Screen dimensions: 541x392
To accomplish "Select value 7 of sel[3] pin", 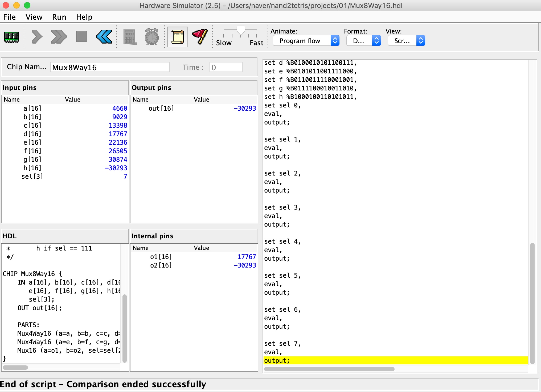I will pyautogui.click(x=125, y=177).
